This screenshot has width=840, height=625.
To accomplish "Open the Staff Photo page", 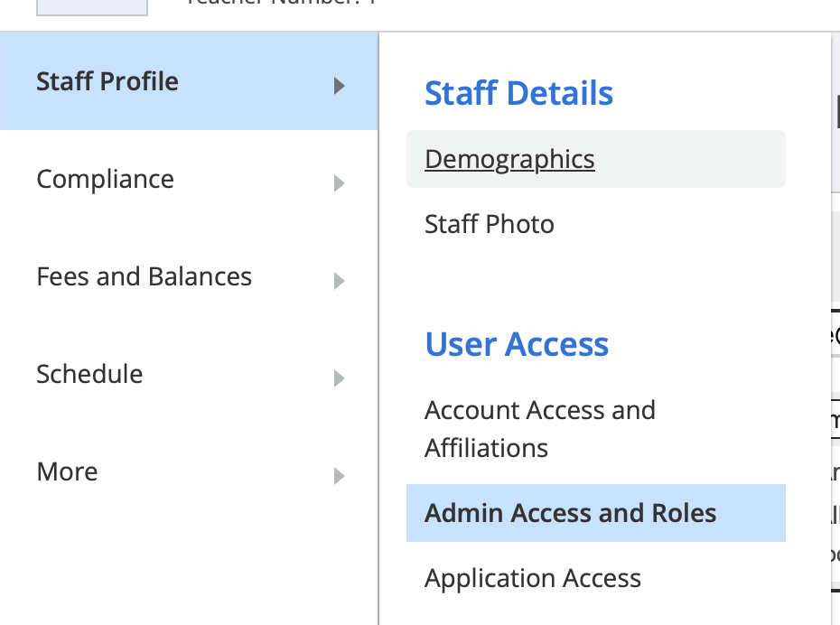I will [x=489, y=224].
